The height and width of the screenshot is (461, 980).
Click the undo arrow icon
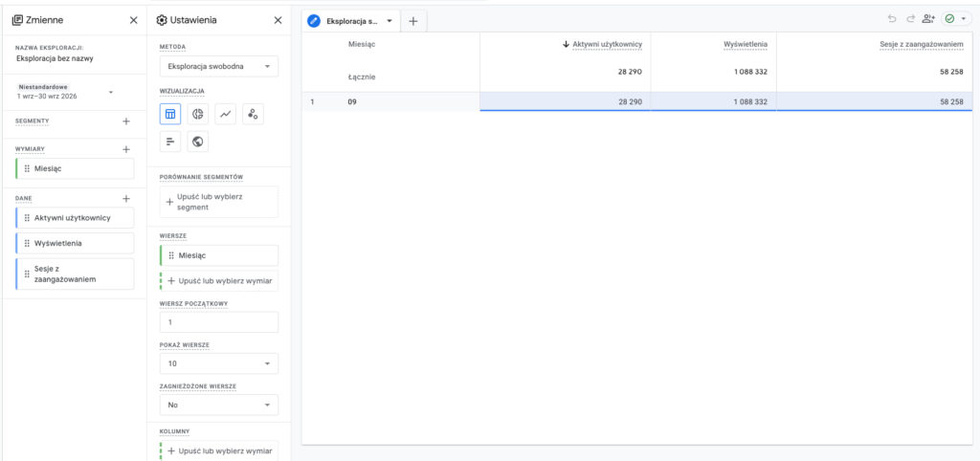(892, 19)
